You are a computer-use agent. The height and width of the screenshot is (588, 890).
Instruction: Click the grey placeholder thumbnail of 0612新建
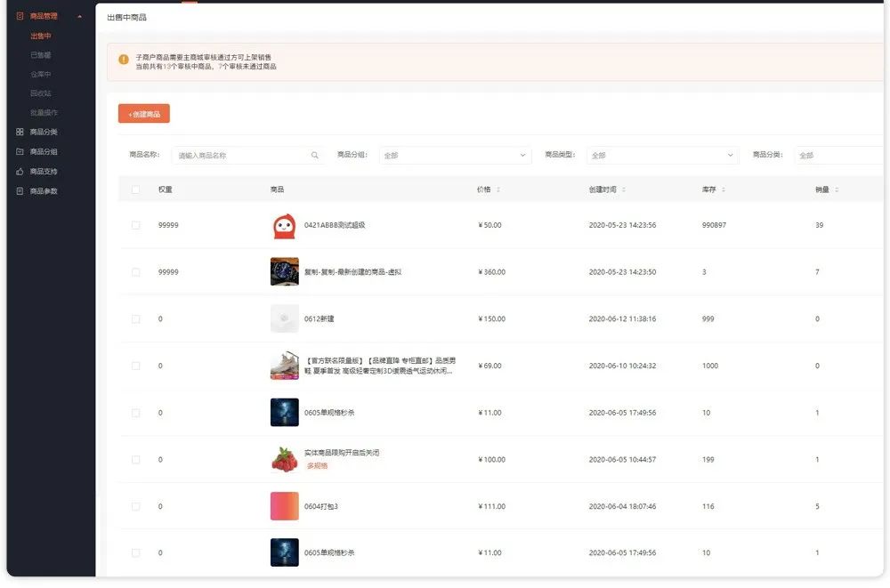[x=285, y=318]
